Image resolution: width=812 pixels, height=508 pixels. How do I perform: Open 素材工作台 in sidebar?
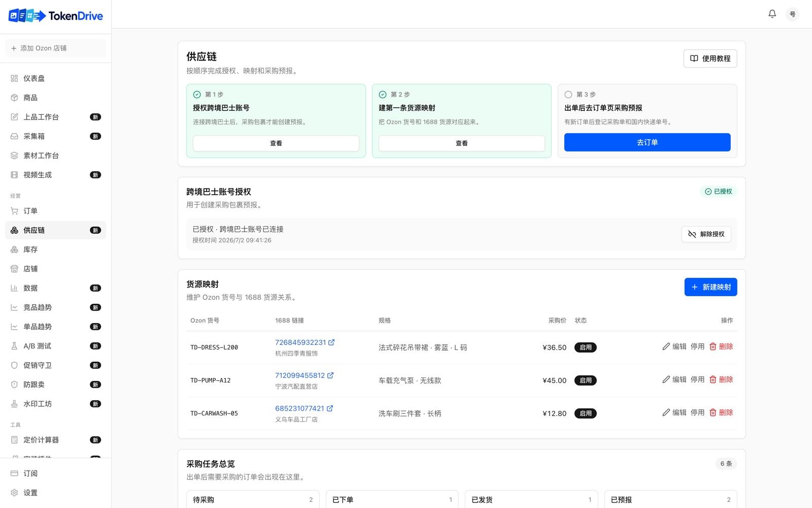click(56, 155)
